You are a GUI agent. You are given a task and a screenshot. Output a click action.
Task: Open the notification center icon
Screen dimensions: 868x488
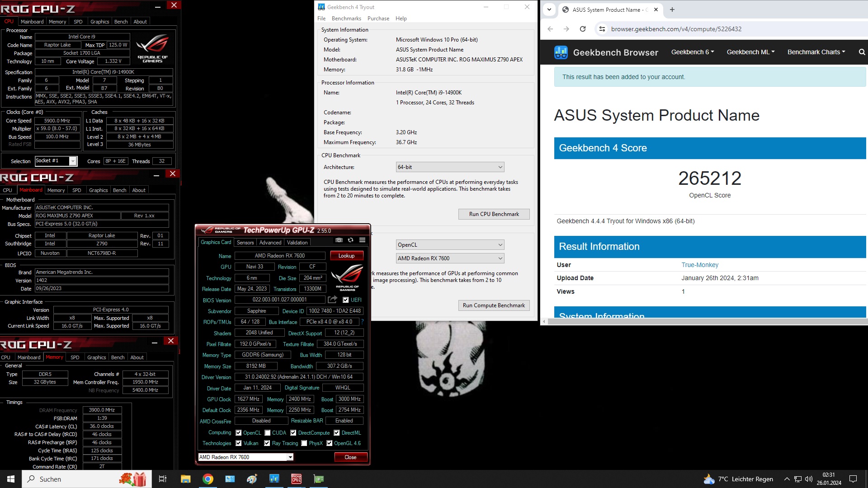[x=853, y=479]
